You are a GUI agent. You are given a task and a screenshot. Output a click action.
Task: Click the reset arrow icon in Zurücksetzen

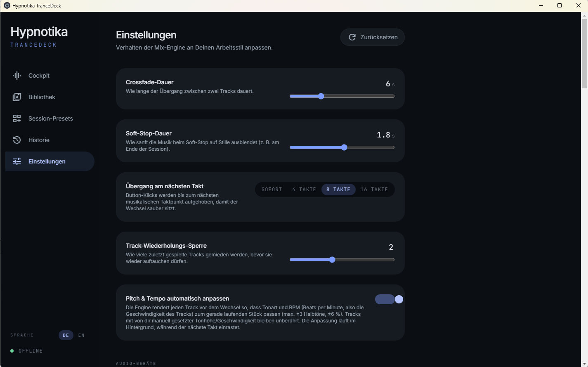tap(352, 37)
